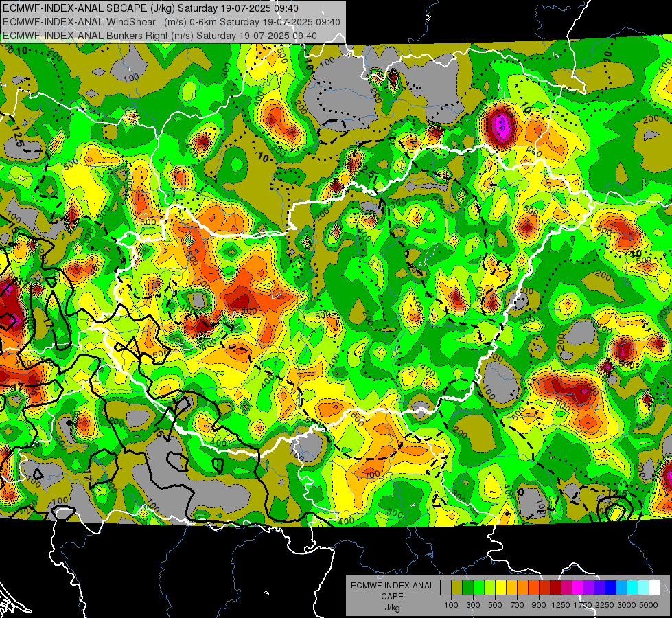Click the 1250 legend scale value
Image resolution: width=672 pixels, height=618 pixels.
561,605
